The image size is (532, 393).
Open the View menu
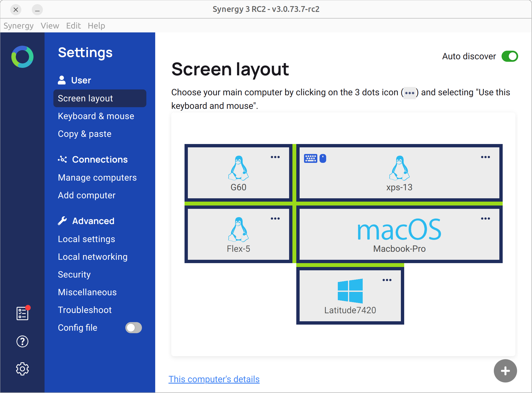click(x=50, y=26)
